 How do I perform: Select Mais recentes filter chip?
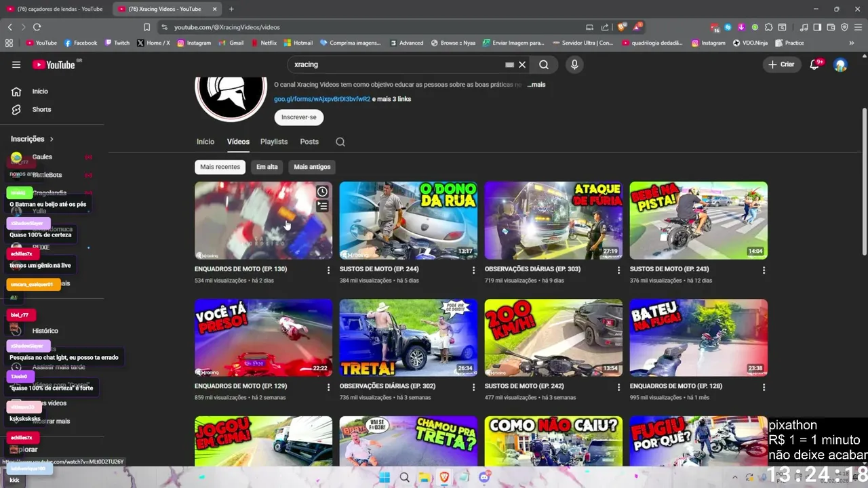pos(220,167)
